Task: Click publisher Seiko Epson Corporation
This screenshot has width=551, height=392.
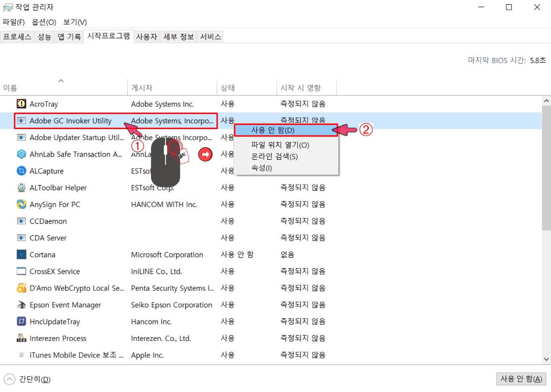Action: point(171,305)
